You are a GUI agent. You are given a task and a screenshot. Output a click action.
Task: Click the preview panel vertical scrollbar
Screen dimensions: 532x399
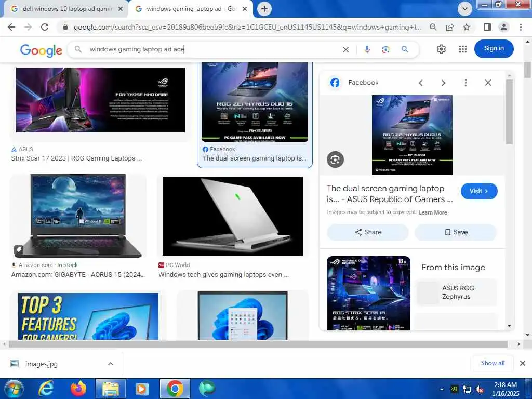509,112
